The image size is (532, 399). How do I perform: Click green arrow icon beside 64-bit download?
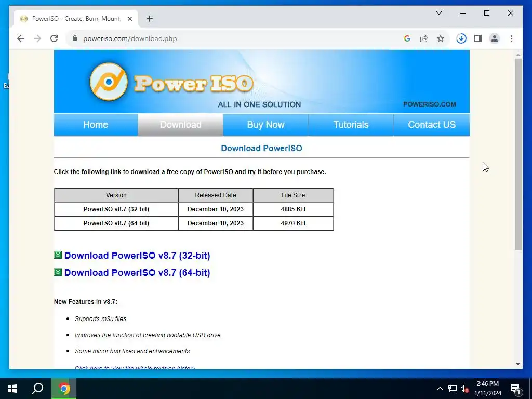(x=58, y=272)
